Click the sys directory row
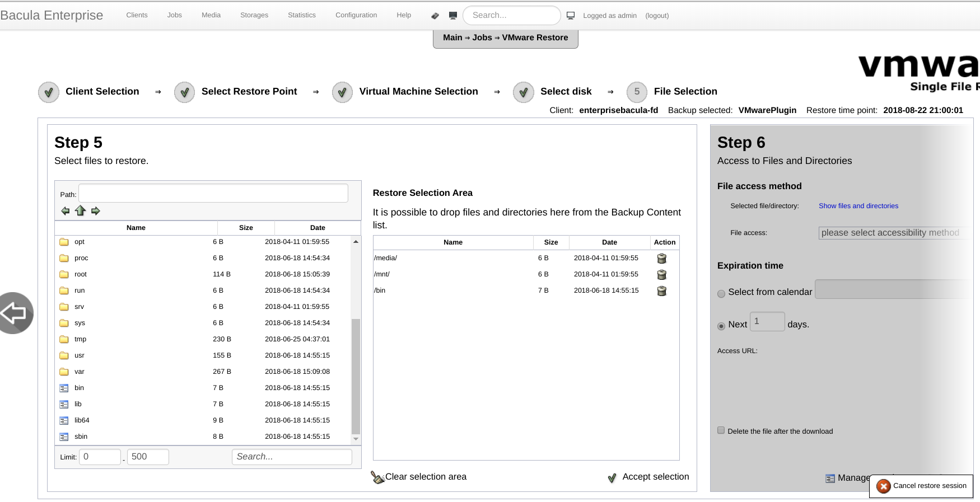 (203, 323)
